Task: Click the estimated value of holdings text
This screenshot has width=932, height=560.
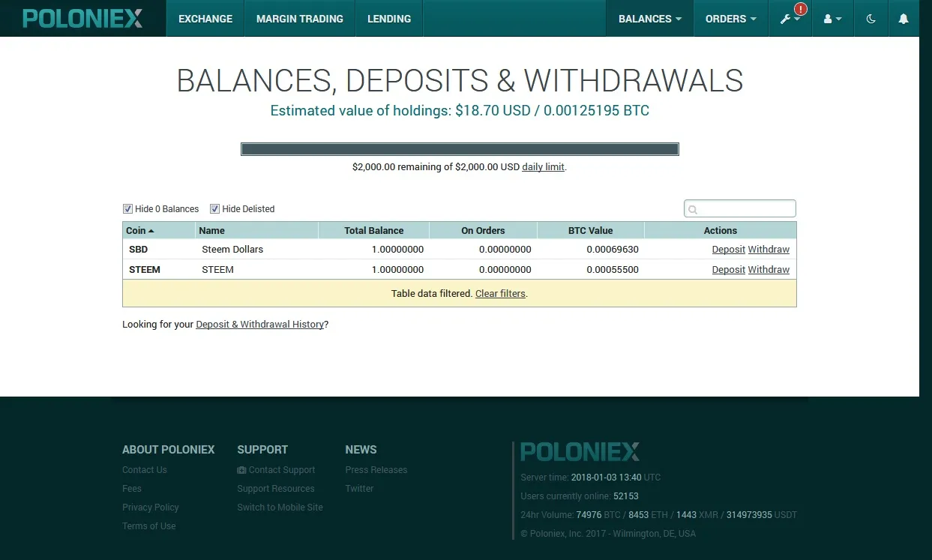Action: coord(460,111)
